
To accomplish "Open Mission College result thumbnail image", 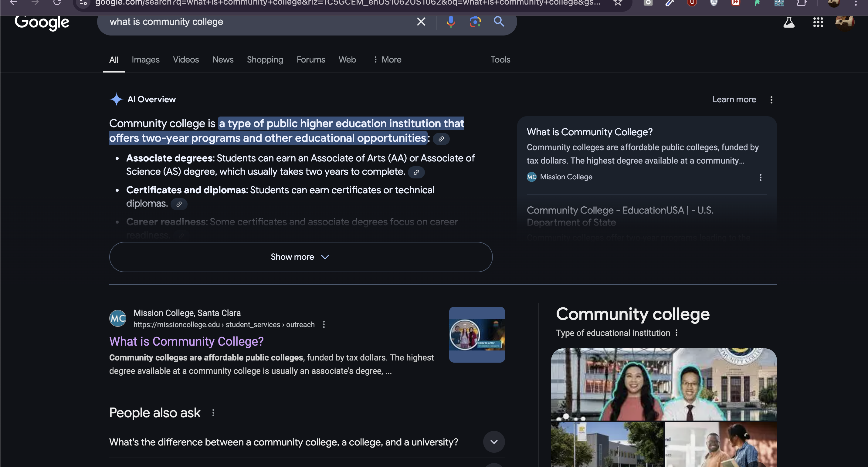I will tap(477, 335).
